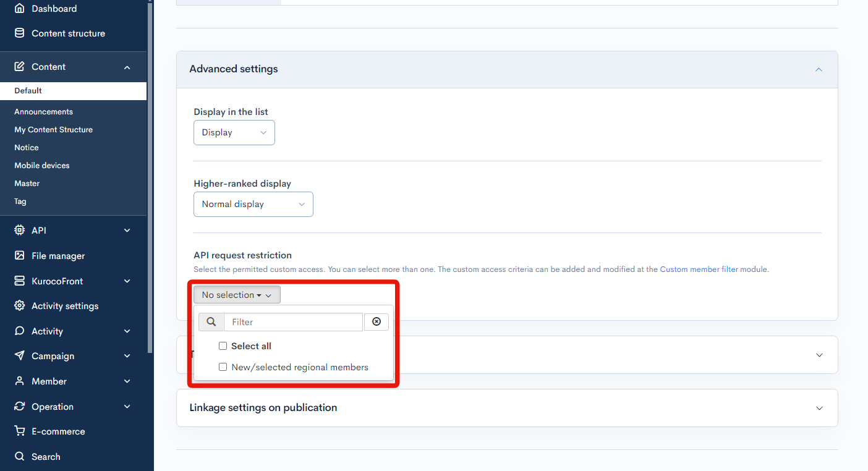Screen dimensions: 868x471
Task: Switch to the Mobile devices content group
Action: point(41,165)
